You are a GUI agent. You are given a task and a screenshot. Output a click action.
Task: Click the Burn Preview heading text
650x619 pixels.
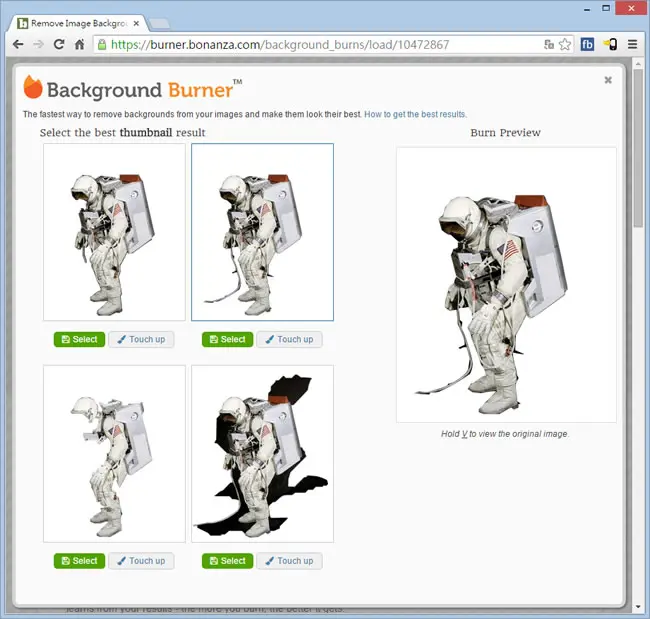505,133
